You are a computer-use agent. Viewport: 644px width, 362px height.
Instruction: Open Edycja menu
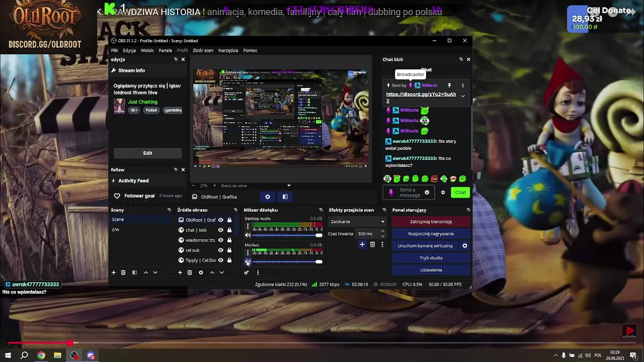(129, 50)
